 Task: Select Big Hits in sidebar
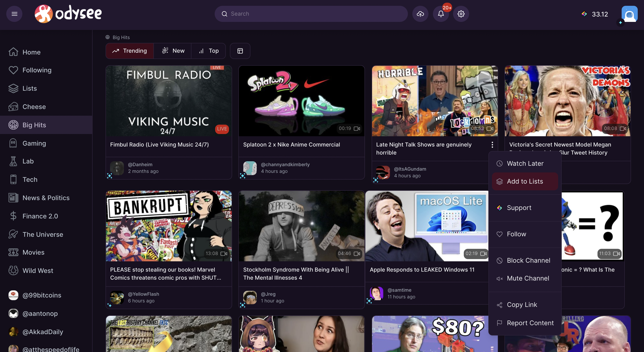pyautogui.click(x=46, y=125)
